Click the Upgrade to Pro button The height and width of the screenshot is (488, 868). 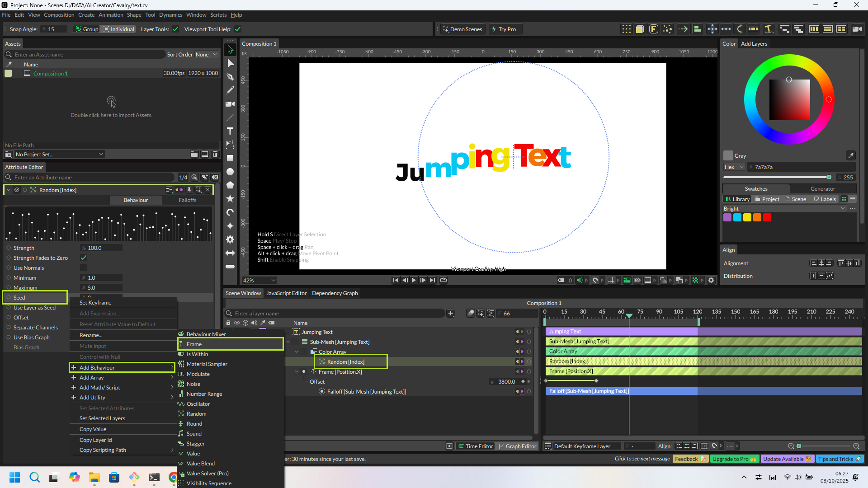[734, 459]
